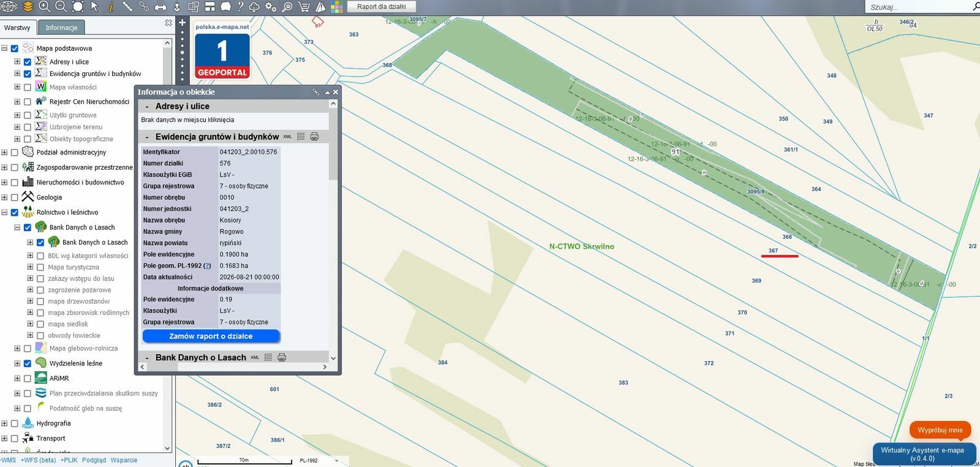Click the XML export icon for Ewidencja gruntów
This screenshot has width=980, height=467.
287,137
